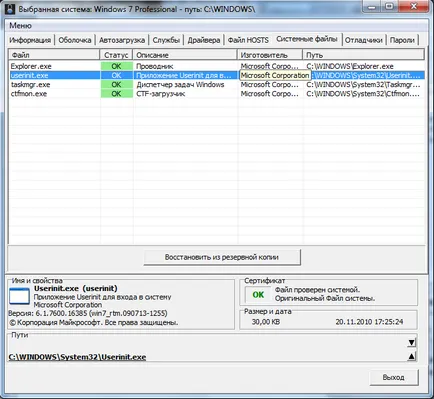Switch to the Оболочка tab
434x399 pixels.
coord(75,40)
